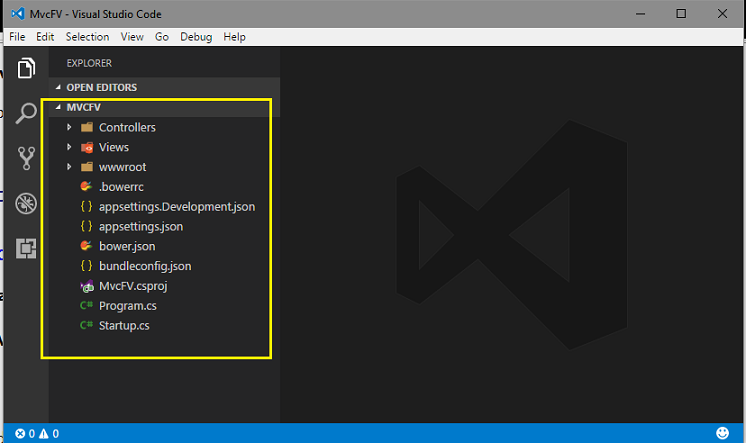Click the Controllers folder icon
Viewport: 746px width, 443px height.
(x=87, y=127)
